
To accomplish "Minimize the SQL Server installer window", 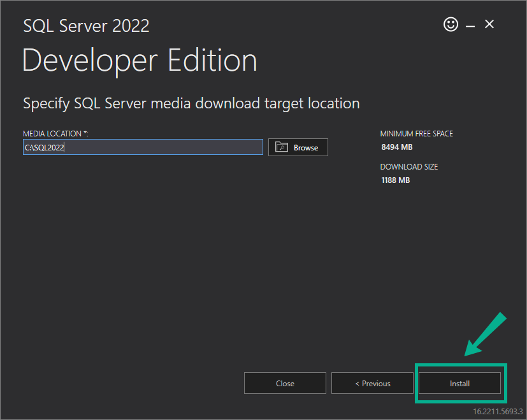I will [470, 25].
